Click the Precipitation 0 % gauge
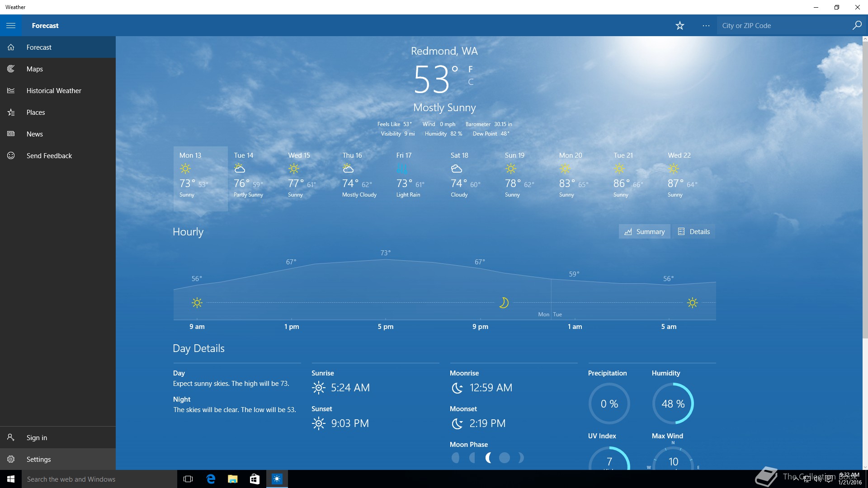Viewport: 868px width, 488px height. [x=609, y=404]
